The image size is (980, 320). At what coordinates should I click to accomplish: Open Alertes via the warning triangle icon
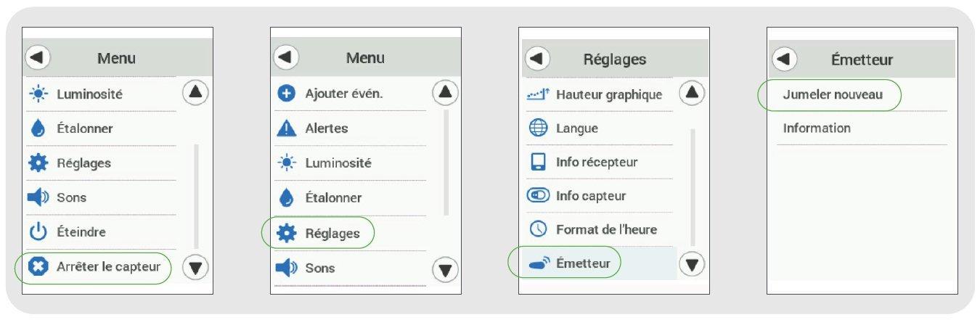click(x=286, y=128)
